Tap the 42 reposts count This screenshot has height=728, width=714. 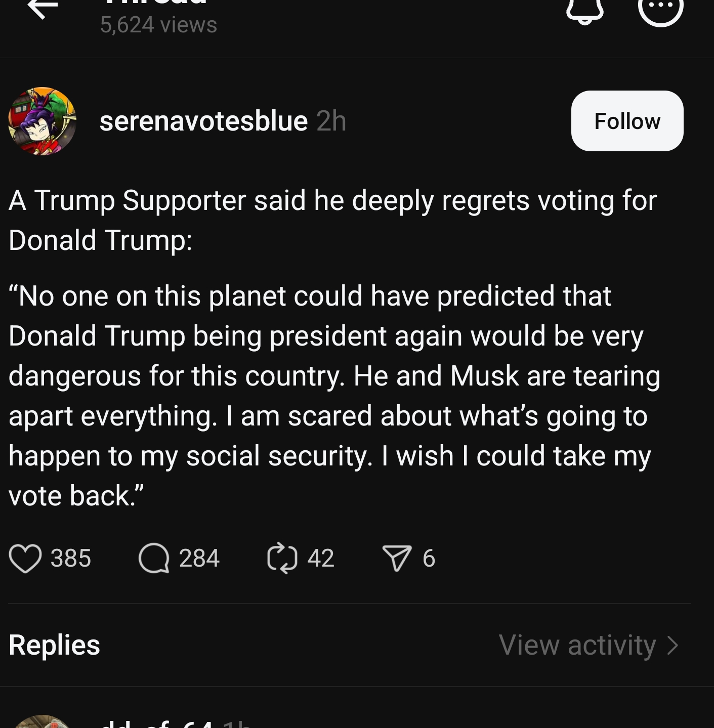point(321,559)
